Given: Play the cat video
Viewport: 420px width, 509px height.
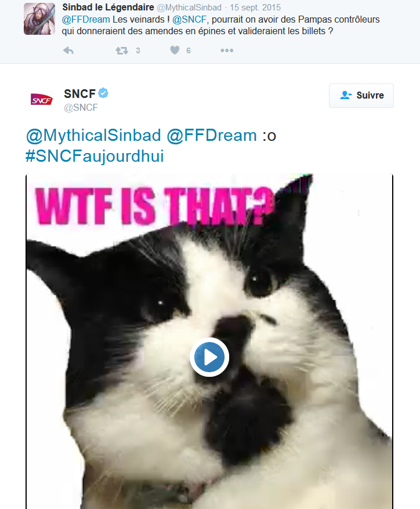Looking at the screenshot, I should point(209,357).
